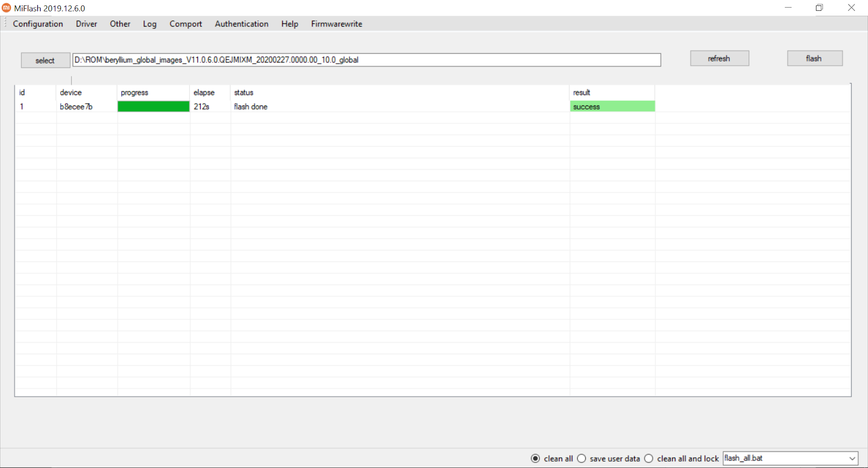This screenshot has height=468, width=868.
Task: Click the ROM path input field
Action: [367, 60]
